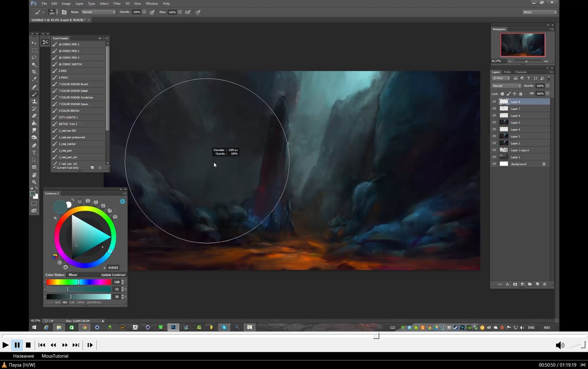Viewport: 588px width, 369px height.
Task: Select the Crop tool
Action: click(34, 72)
